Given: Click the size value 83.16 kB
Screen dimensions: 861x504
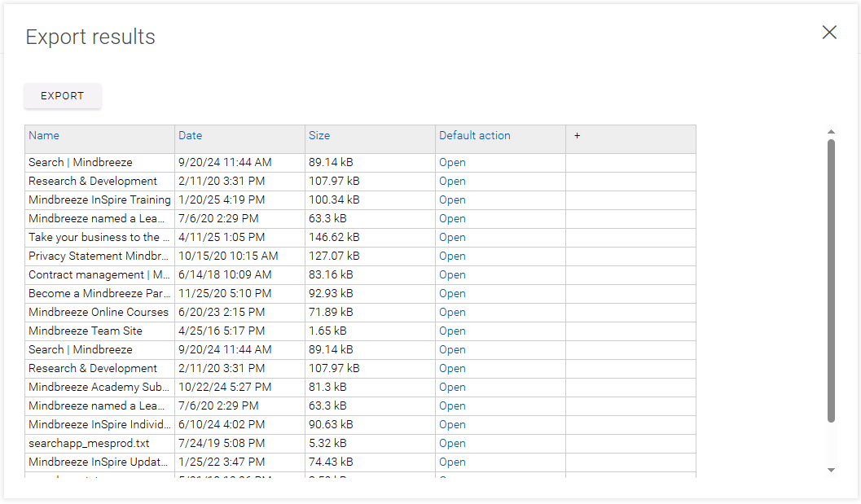Looking at the screenshot, I should pyautogui.click(x=331, y=274).
